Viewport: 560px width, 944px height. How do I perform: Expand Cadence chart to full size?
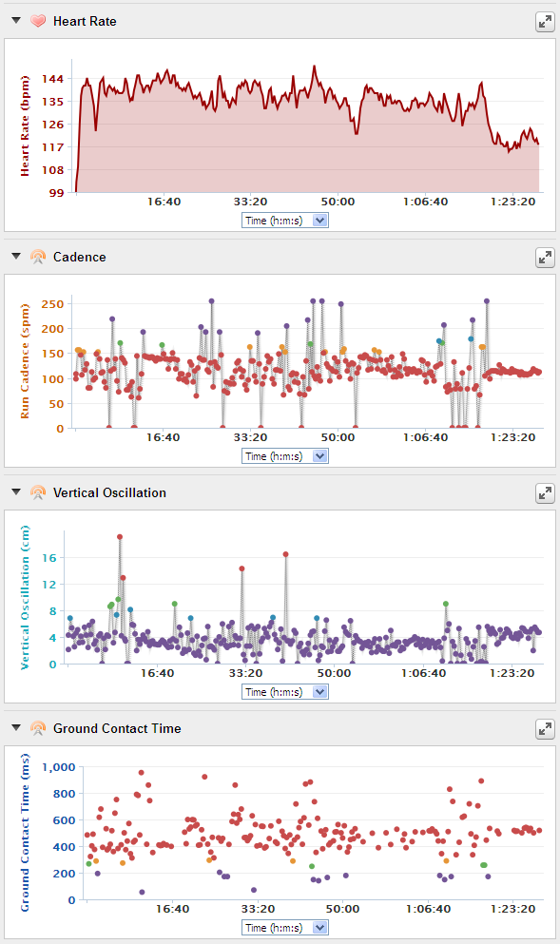pyautogui.click(x=545, y=258)
